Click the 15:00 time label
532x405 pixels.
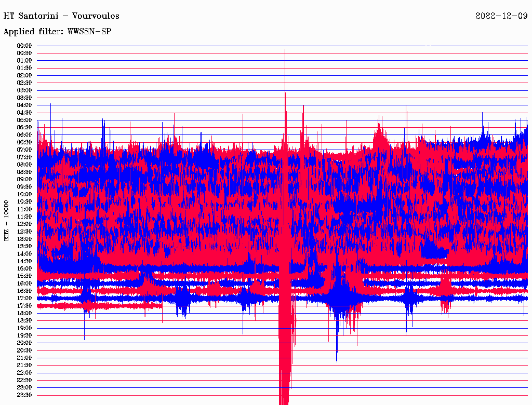coord(24,268)
